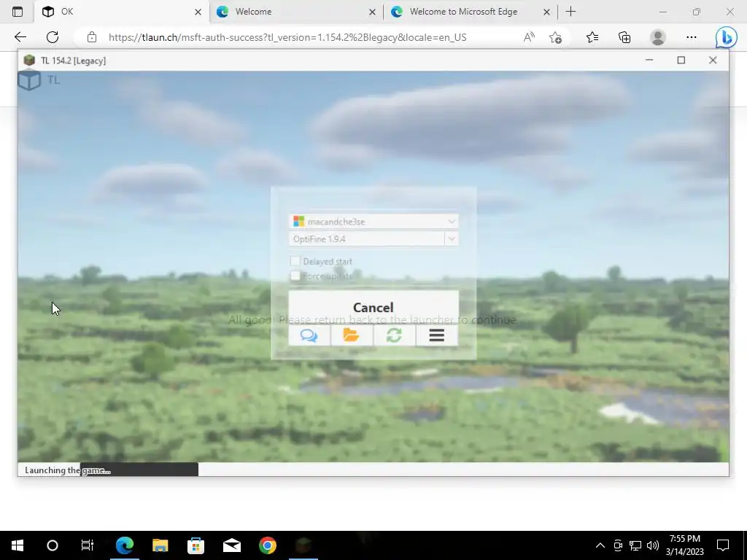The height and width of the screenshot is (560, 747).
Task: Open Microsoft Store from taskbar
Action: (x=196, y=545)
